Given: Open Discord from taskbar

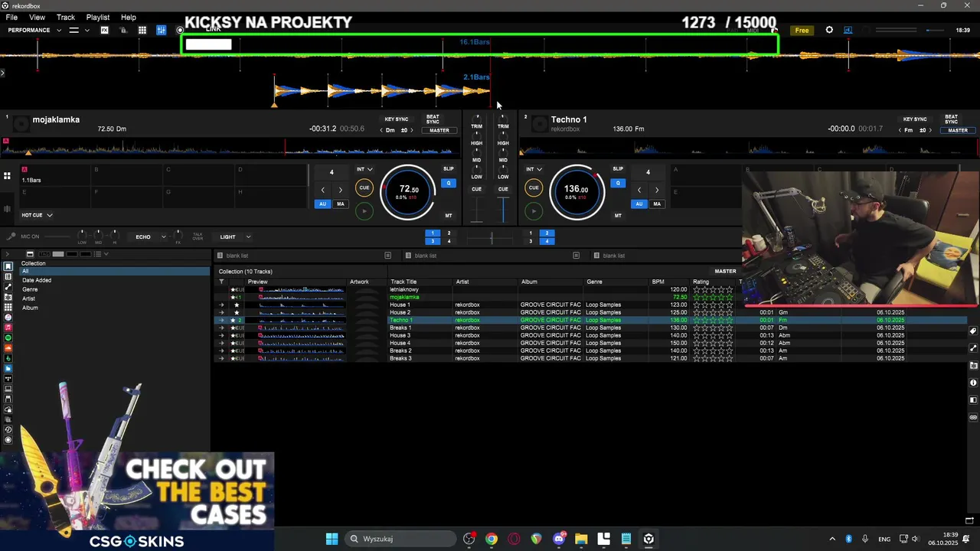Looking at the screenshot, I should coord(559,539).
